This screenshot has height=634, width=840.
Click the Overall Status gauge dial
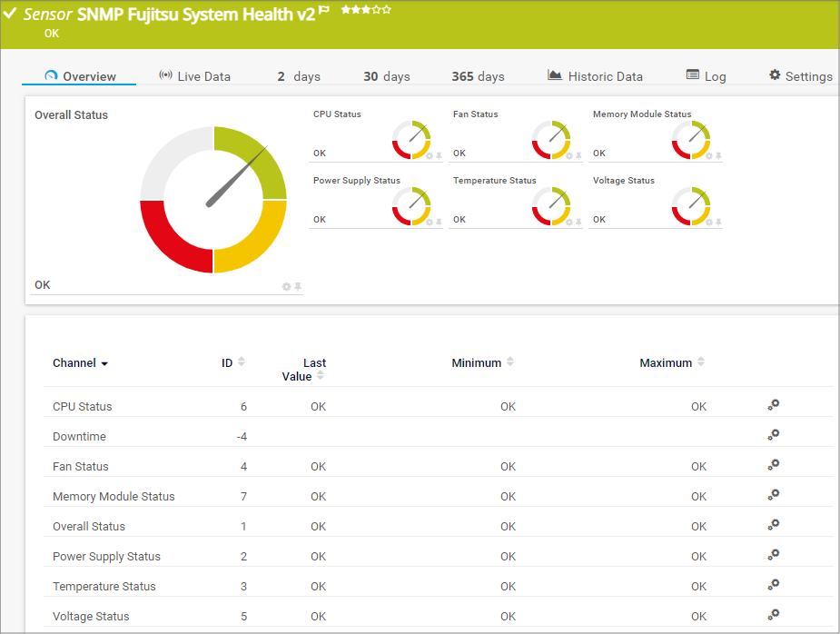tap(213, 200)
